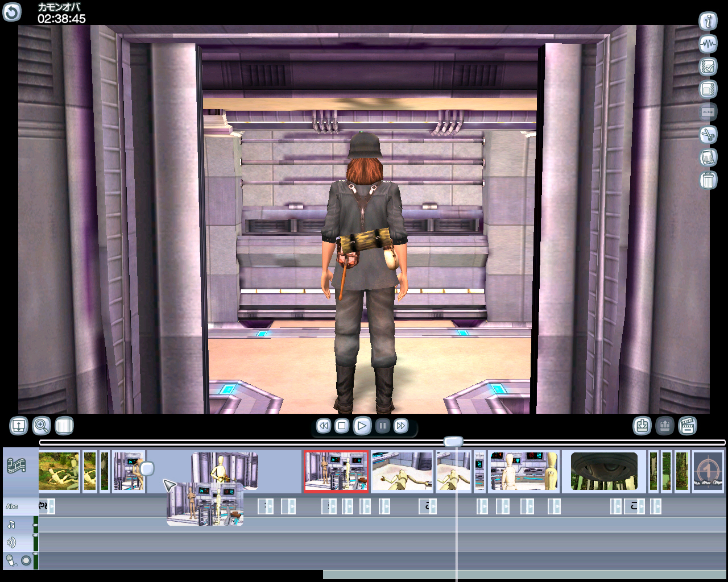The height and width of the screenshot is (582, 728).
Task: Select the clip with mannequin lying down
Action: 402,471
